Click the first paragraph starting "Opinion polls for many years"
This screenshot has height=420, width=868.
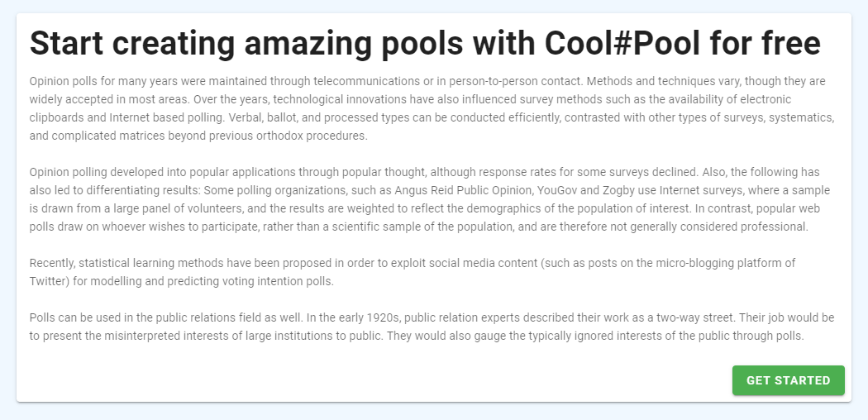pos(430,108)
